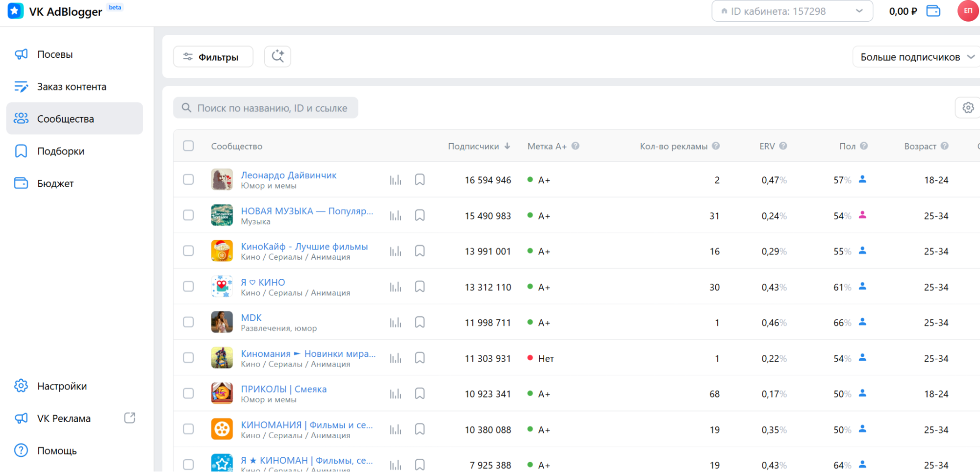The width and height of the screenshot is (980, 472).
Task: Show help tooltip for ERV column
Action: click(783, 146)
